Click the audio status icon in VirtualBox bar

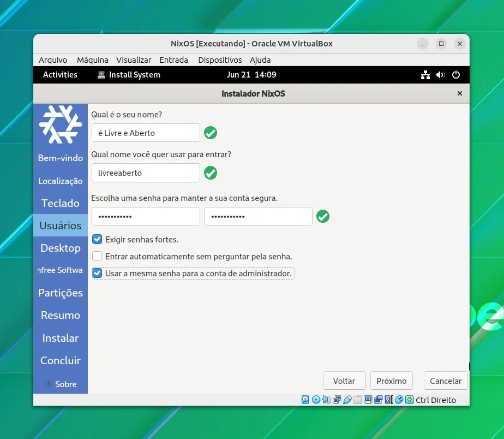(327, 399)
